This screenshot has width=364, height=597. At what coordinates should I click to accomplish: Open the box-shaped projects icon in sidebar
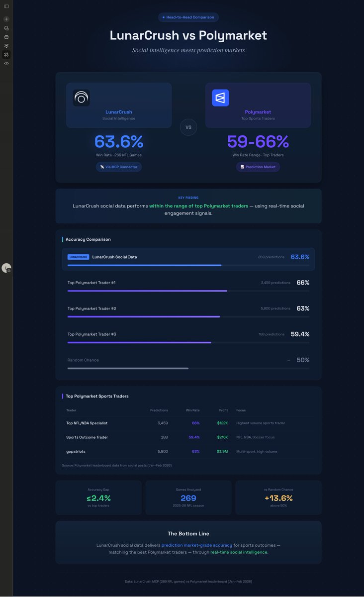(6, 37)
